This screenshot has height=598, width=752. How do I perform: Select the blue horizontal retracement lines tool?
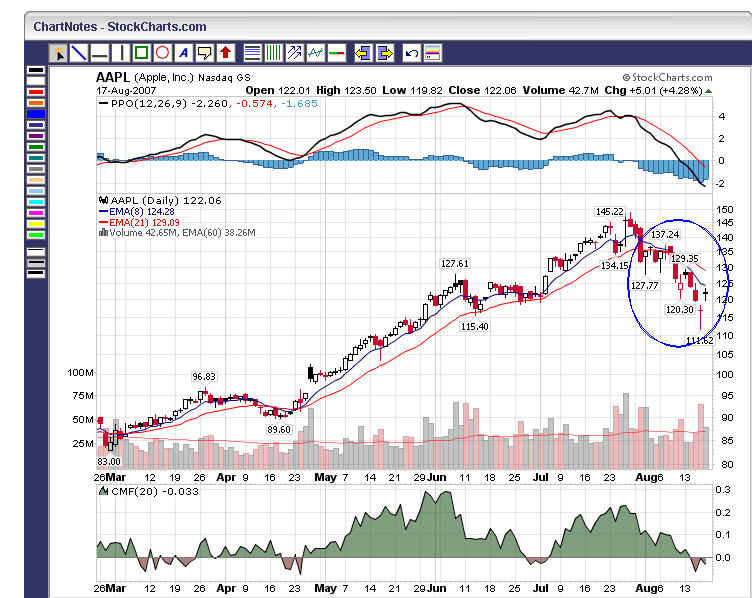coord(252,53)
